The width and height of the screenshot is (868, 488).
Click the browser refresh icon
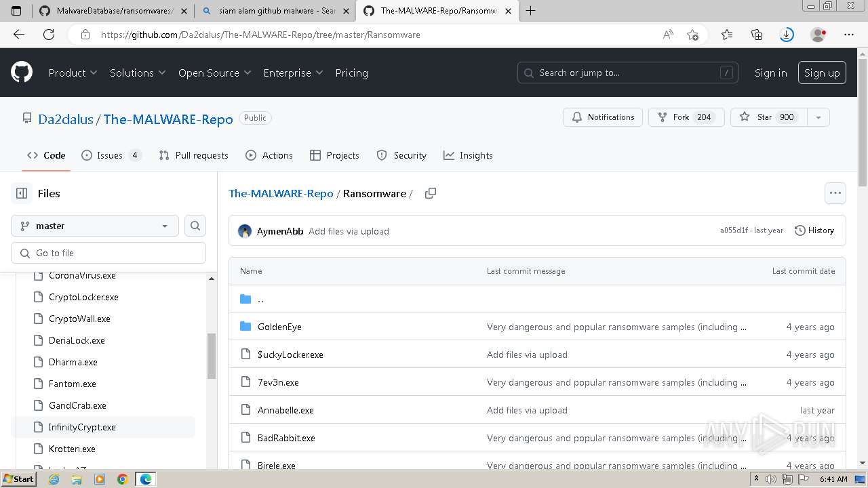[x=49, y=35]
